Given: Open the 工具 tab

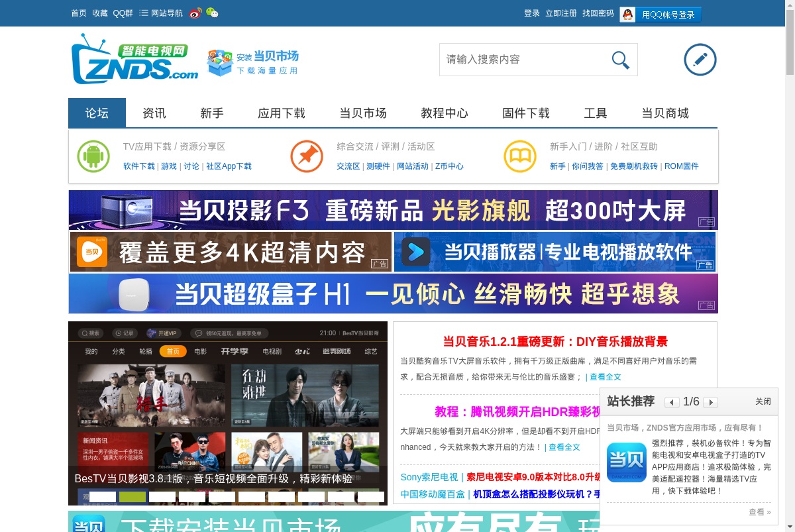Looking at the screenshot, I should click(x=596, y=113).
